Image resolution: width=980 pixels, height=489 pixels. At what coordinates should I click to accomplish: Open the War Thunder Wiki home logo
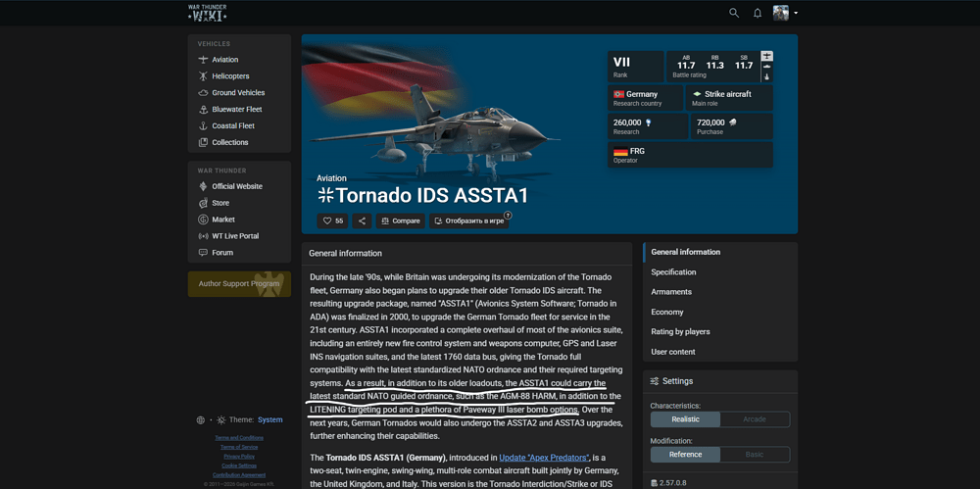[x=208, y=13]
